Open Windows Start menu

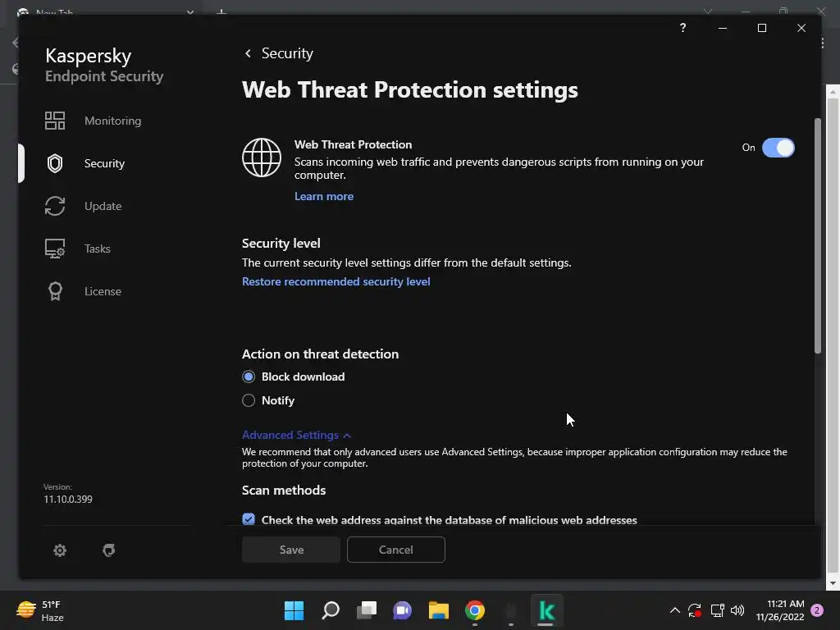[294, 610]
